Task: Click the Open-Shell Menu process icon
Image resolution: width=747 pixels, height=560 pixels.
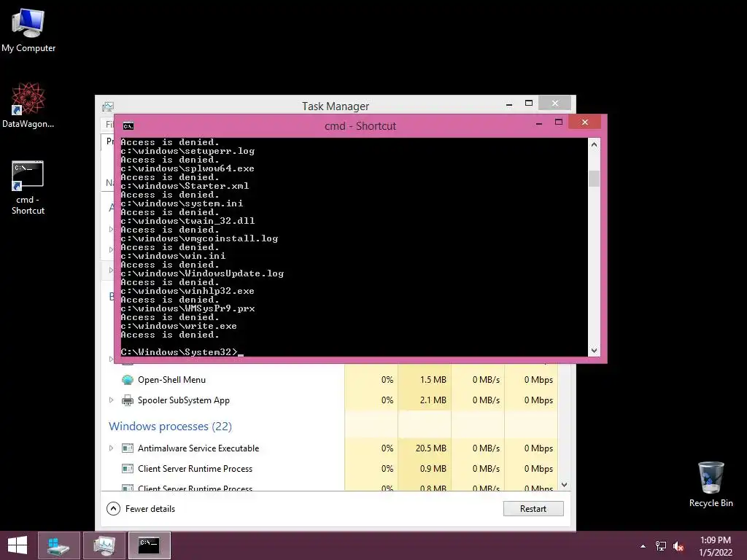Action: point(127,380)
